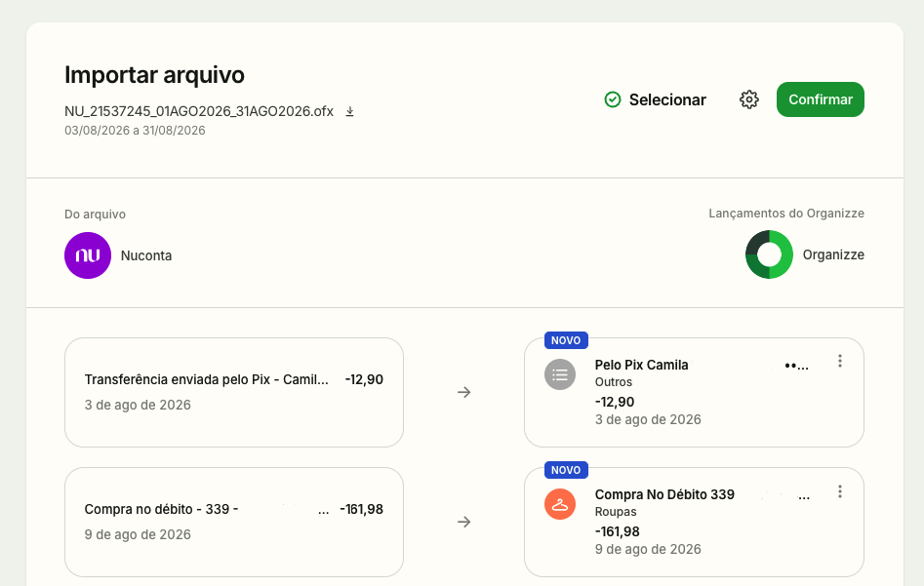
Task: Click the Do arquivo label
Action: tap(95, 215)
